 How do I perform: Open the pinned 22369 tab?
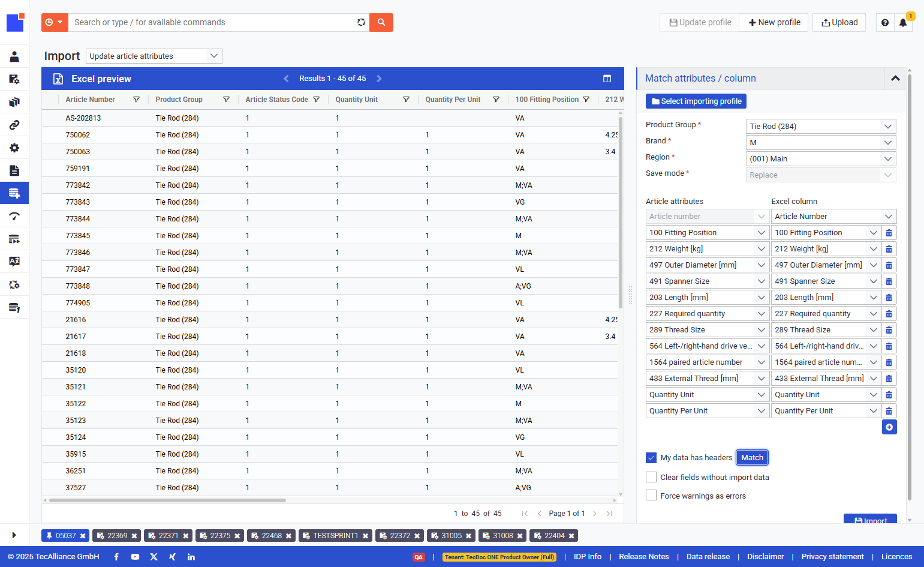click(x=118, y=536)
